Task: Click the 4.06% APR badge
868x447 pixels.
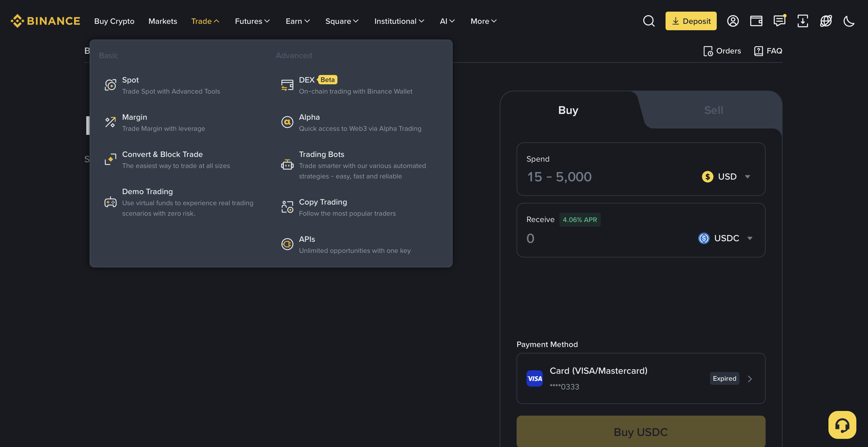Action: [580, 220]
